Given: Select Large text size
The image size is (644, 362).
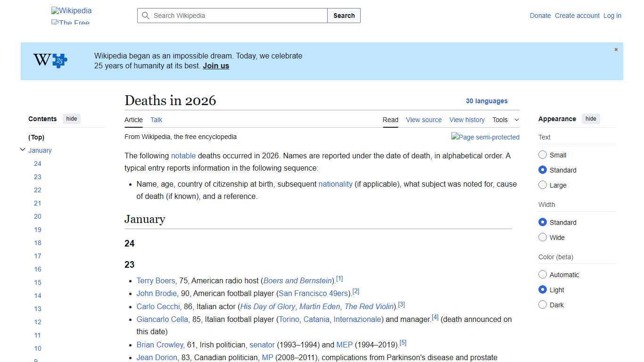Looking at the screenshot, I should 543,185.
